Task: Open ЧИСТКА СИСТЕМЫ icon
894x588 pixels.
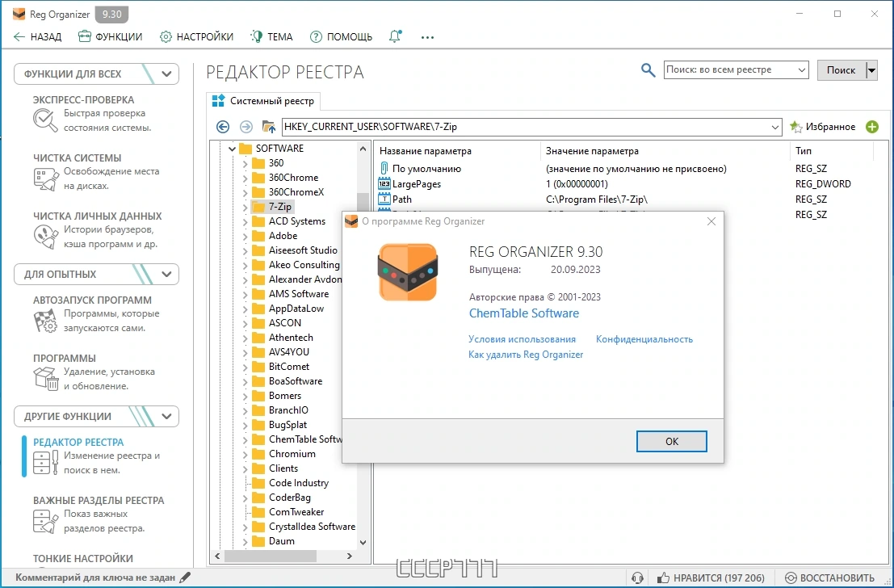Action: (x=45, y=179)
